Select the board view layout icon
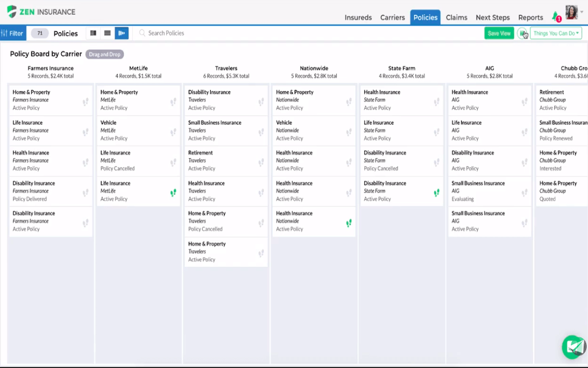The width and height of the screenshot is (588, 368). pyautogui.click(x=121, y=33)
